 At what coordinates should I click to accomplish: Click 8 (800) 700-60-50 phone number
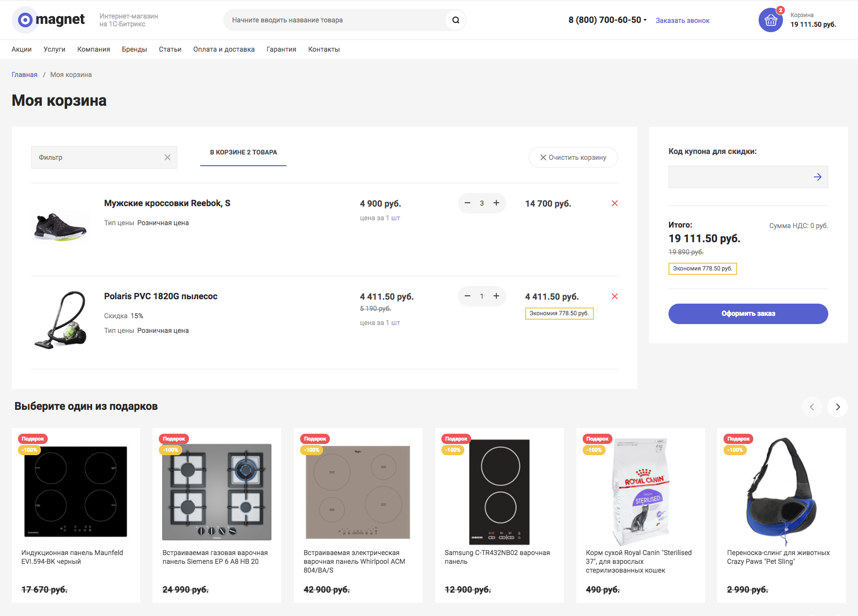pos(605,20)
